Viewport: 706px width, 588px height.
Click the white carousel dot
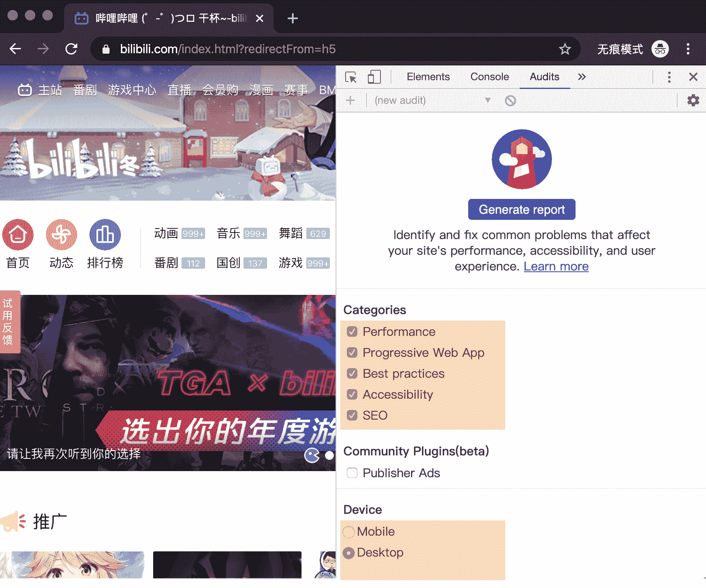tap(329, 455)
